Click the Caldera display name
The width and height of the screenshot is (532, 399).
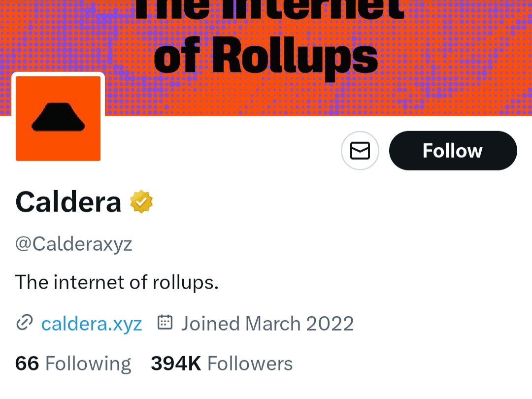pos(68,202)
